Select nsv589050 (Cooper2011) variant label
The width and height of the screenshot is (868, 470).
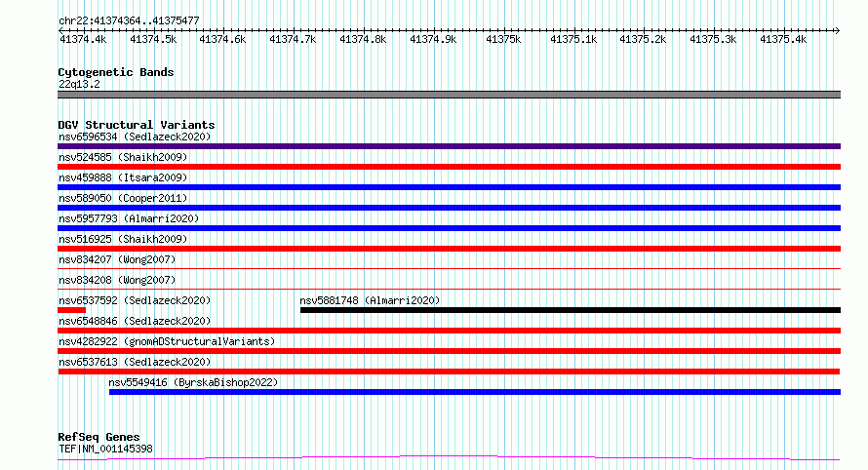123,198
